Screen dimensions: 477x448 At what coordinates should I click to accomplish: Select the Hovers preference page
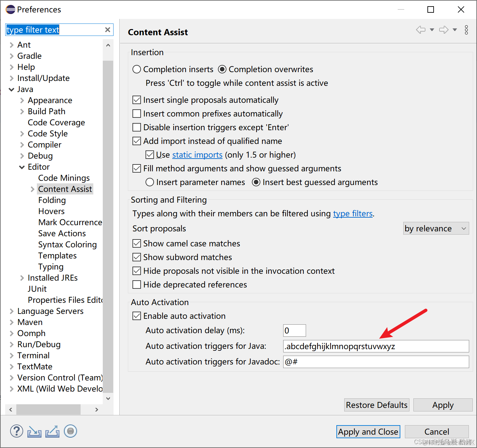click(x=52, y=211)
